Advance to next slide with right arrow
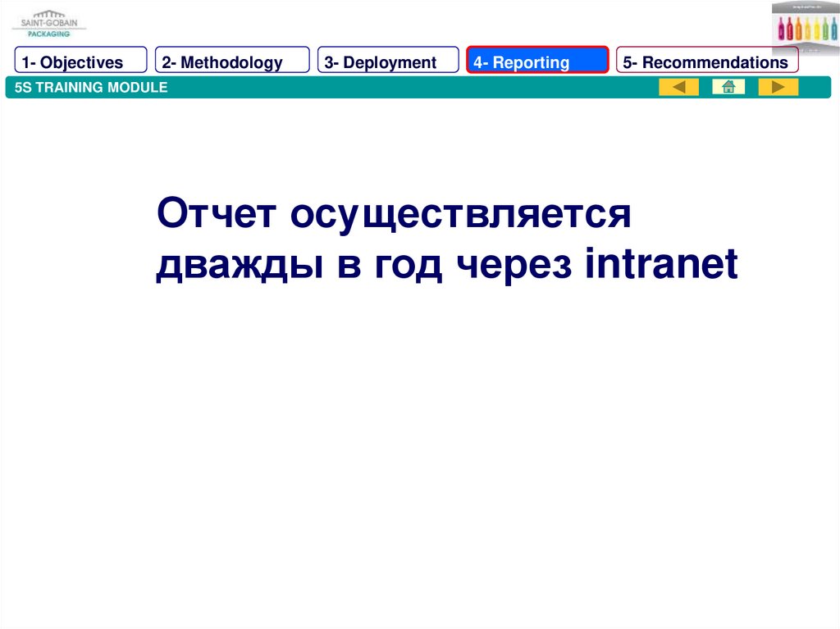 click(778, 87)
